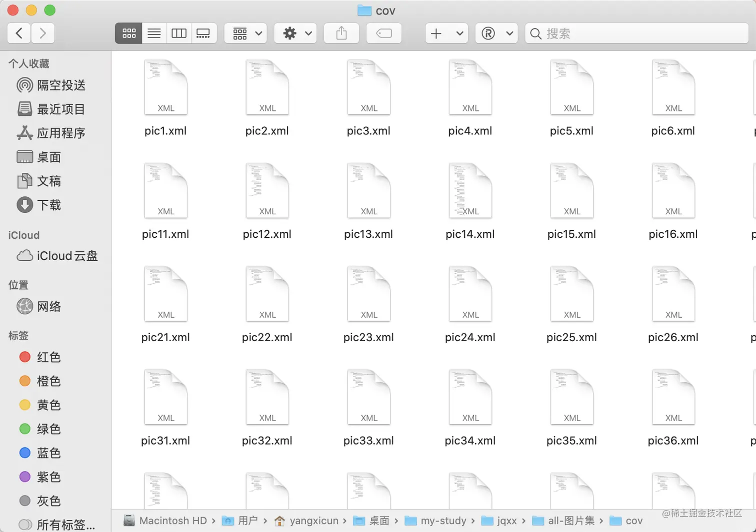Jump to Macintosh HD in path bar

[165, 521]
